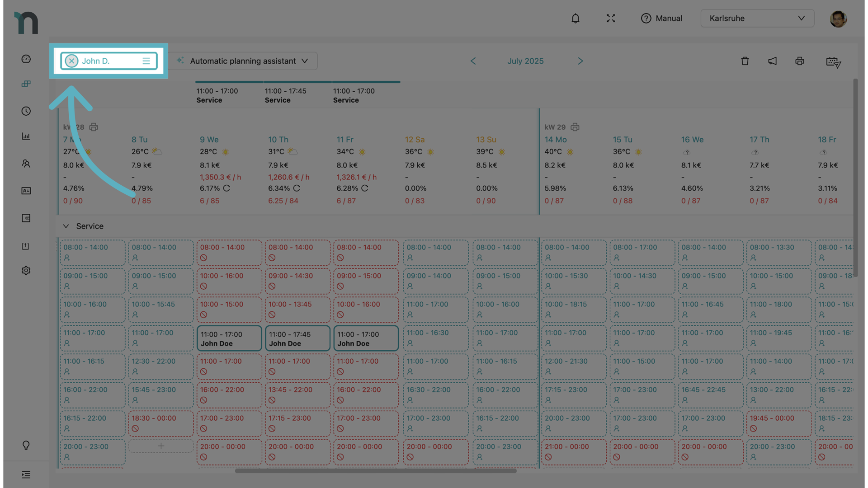The height and width of the screenshot is (488, 868).
Task: Print the schedule using the printer icon
Action: point(800,61)
